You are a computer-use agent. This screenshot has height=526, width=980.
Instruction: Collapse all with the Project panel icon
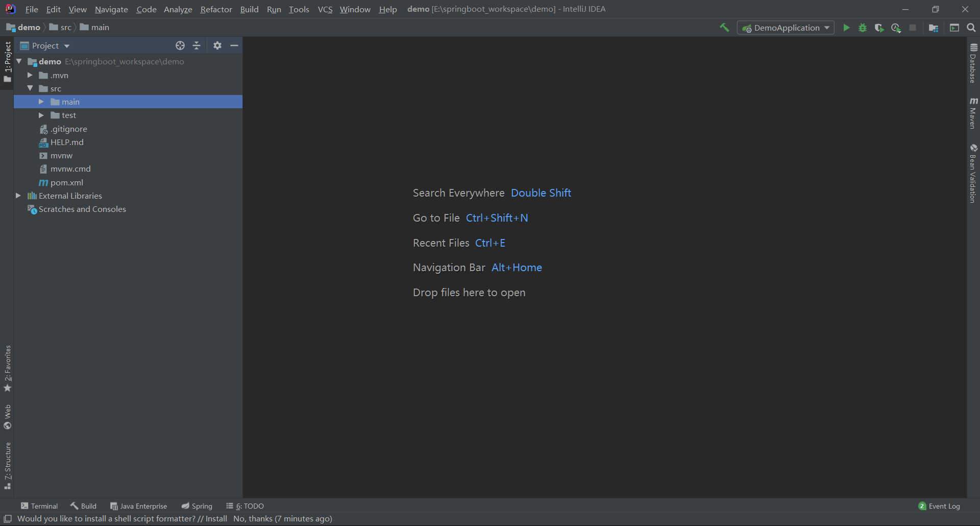point(197,45)
